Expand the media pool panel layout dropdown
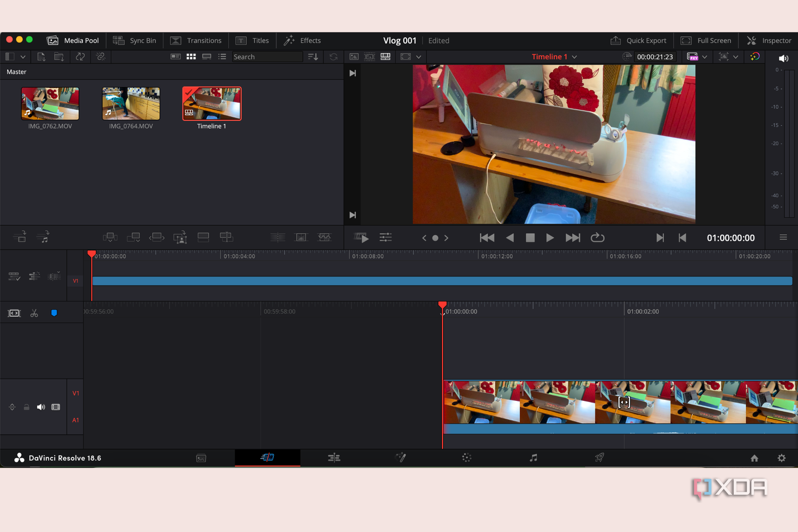This screenshot has height=532, width=798. pyautogui.click(x=23, y=57)
